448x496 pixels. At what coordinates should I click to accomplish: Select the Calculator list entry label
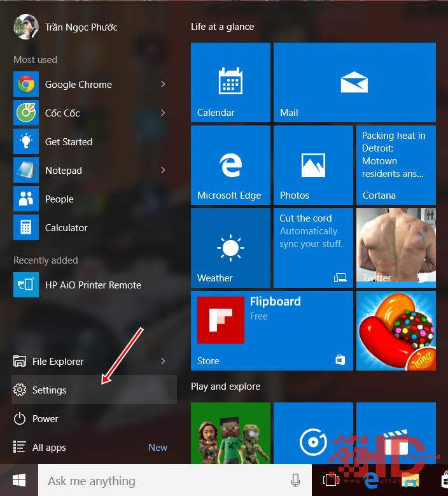tap(66, 228)
